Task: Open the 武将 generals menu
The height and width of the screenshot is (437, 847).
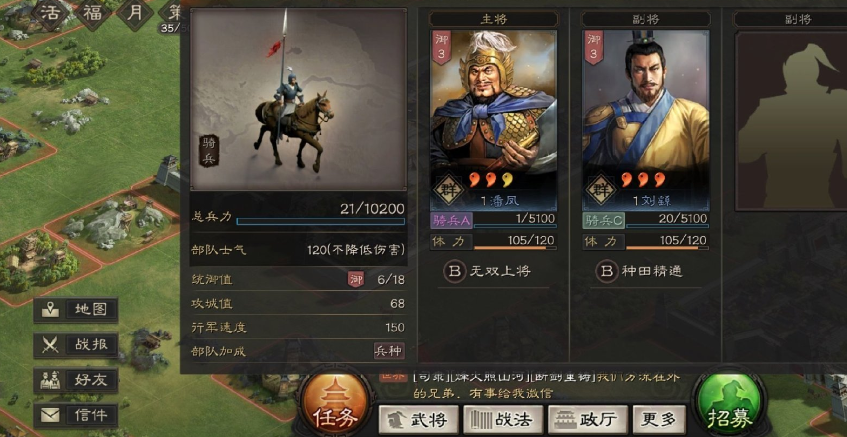Action: click(419, 419)
